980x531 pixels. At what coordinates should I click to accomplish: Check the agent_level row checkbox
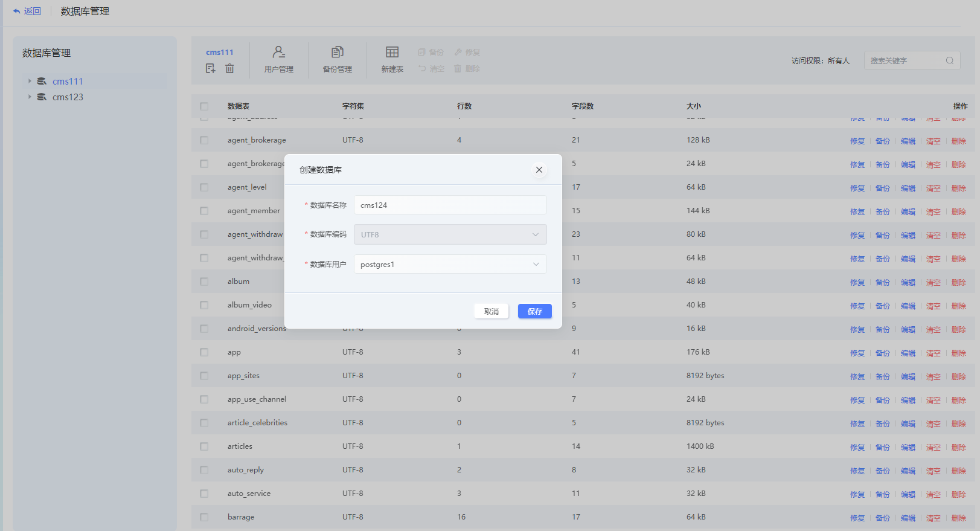pyautogui.click(x=204, y=187)
